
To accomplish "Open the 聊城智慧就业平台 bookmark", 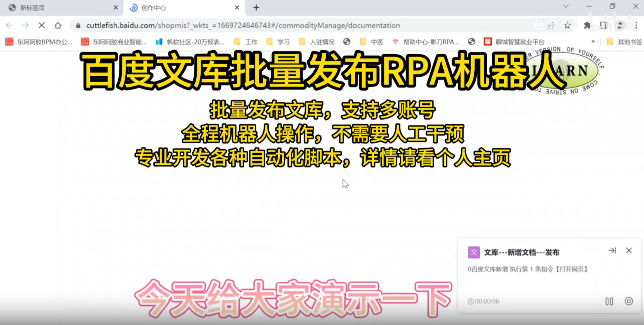I will [x=515, y=42].
